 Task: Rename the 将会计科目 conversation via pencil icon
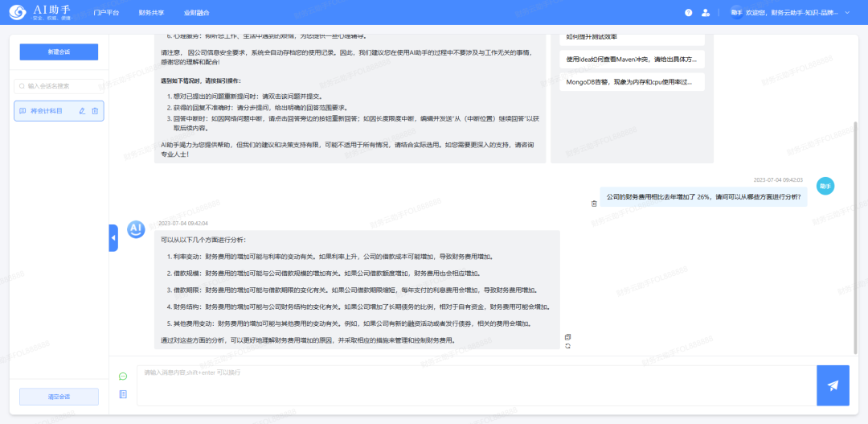pyautogui.click(x=83, y=111)
